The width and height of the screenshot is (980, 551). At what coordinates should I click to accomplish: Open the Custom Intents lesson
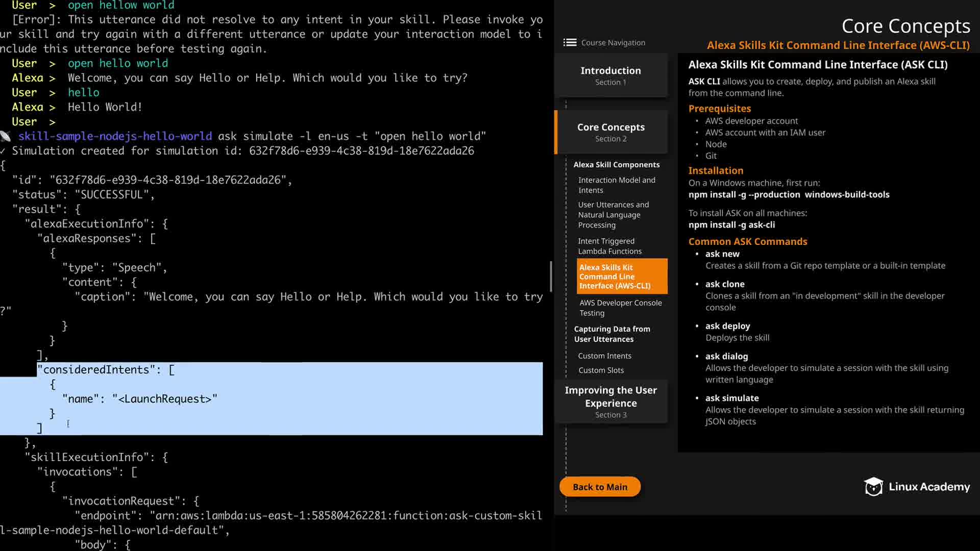coord(604,356)
